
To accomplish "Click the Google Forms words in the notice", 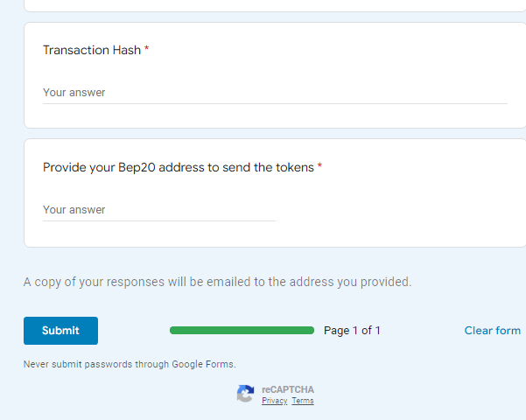I will (x=204, y=364).
